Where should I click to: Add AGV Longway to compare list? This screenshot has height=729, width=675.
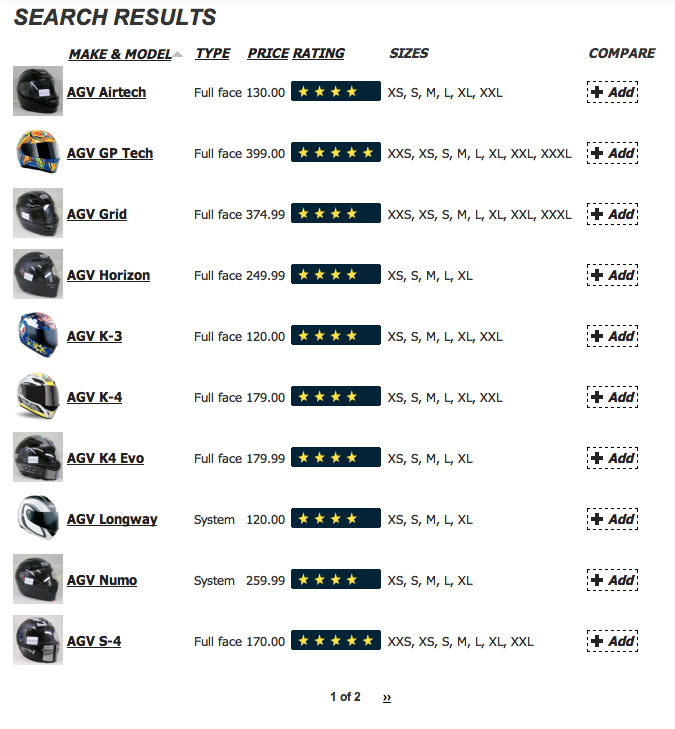coord(612,519)
